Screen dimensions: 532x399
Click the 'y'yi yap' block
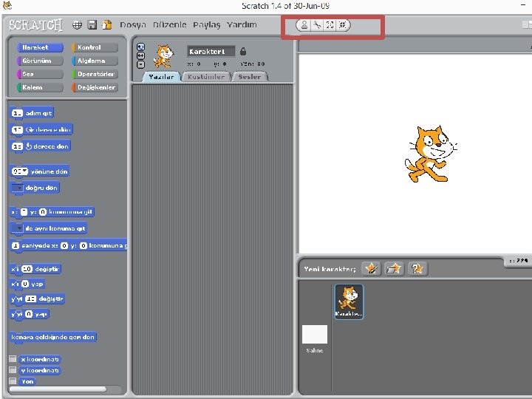coord(30,314)
